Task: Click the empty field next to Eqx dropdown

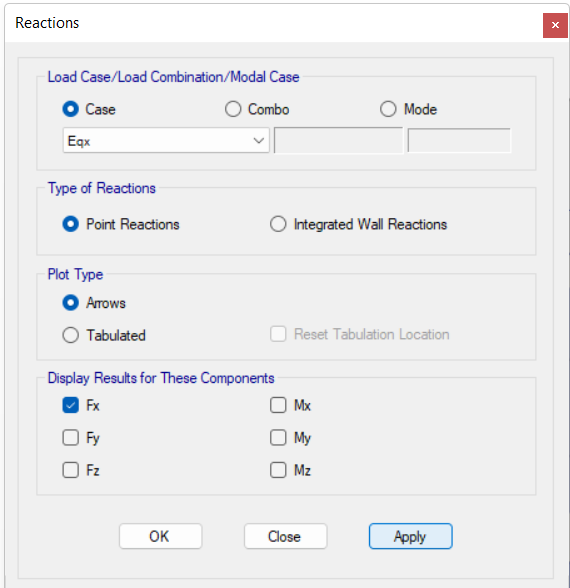Action: [x=339, y=140]
